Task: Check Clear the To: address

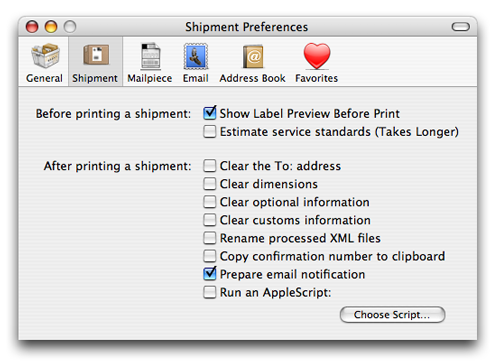Action: click(x=210, y=166)
